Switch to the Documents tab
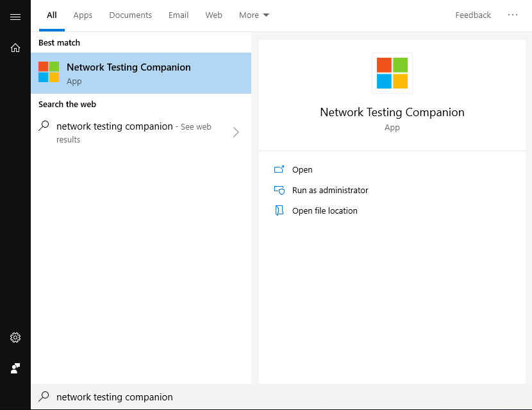Screen dimensions: 532x410 130,15
